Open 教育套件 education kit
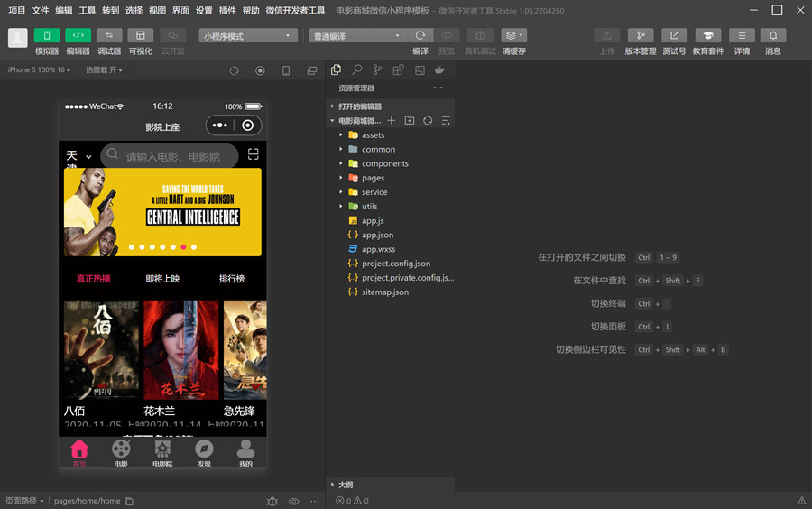This screenshot has width=812, height=509. [708, 35]
